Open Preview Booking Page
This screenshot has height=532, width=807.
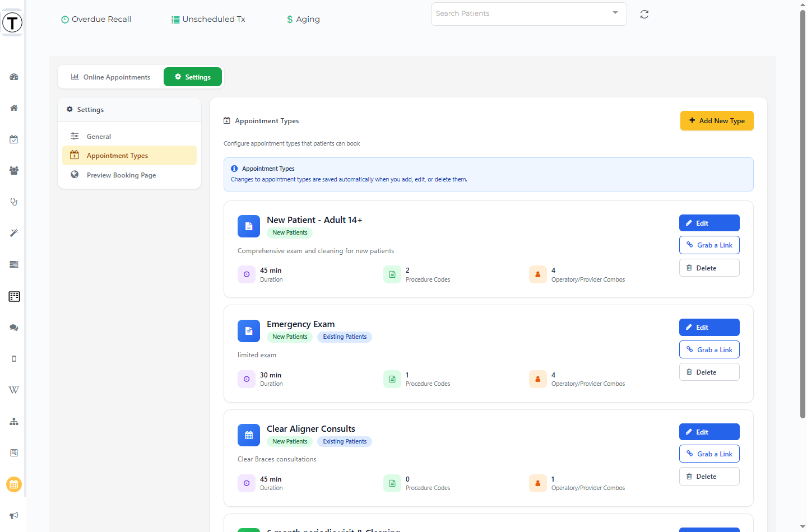pos(129,175)
